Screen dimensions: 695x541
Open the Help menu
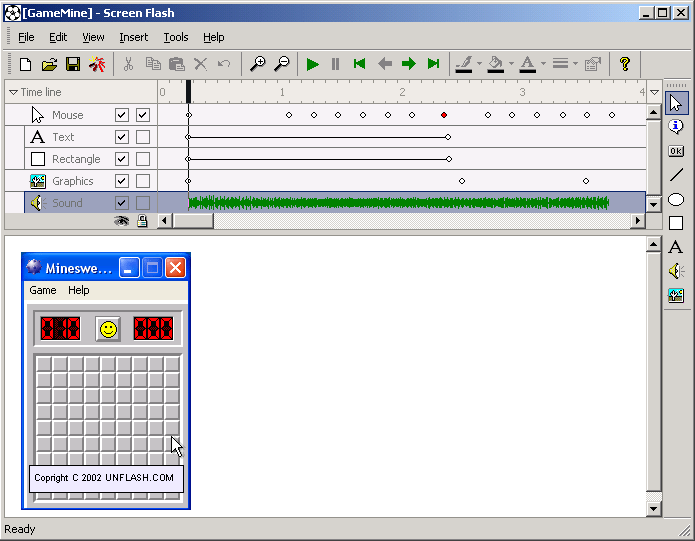pyautogui.click(x=214, y=37)
